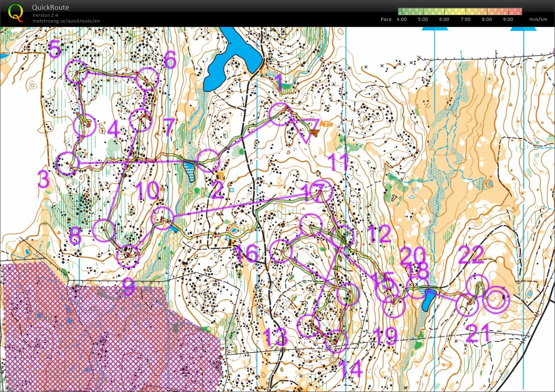
Task: Select control circle 6 on the map
Action: (148, 78)
